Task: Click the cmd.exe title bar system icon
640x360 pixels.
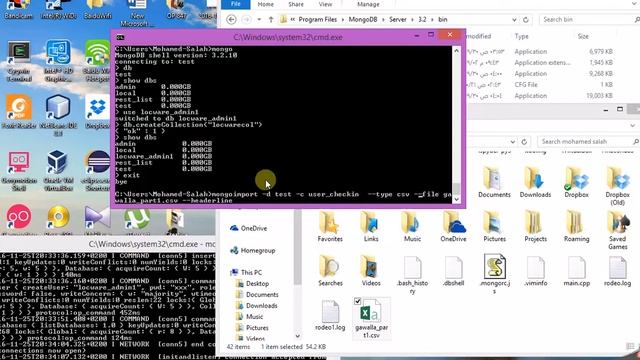Action: coord(120,37)
